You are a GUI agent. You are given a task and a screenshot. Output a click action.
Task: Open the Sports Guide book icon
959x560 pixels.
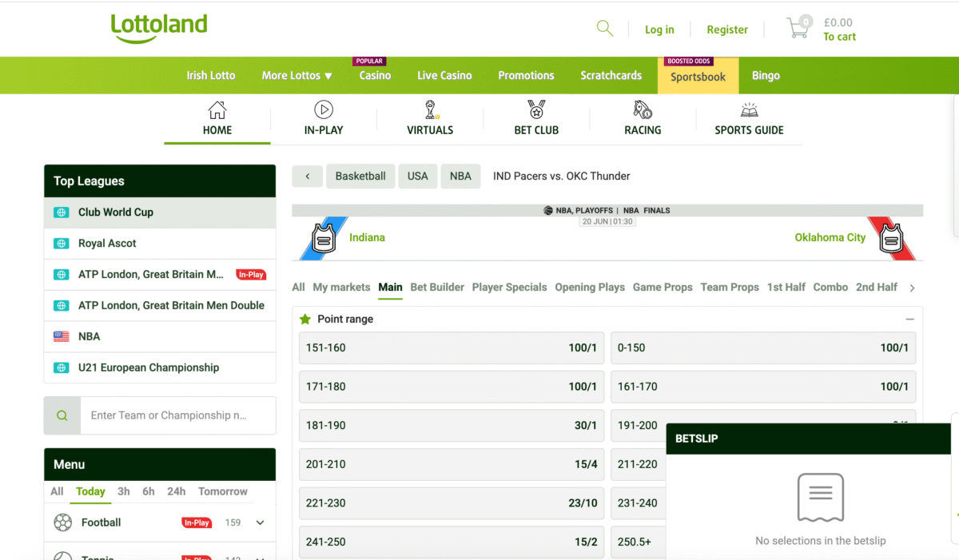(749, 109)
